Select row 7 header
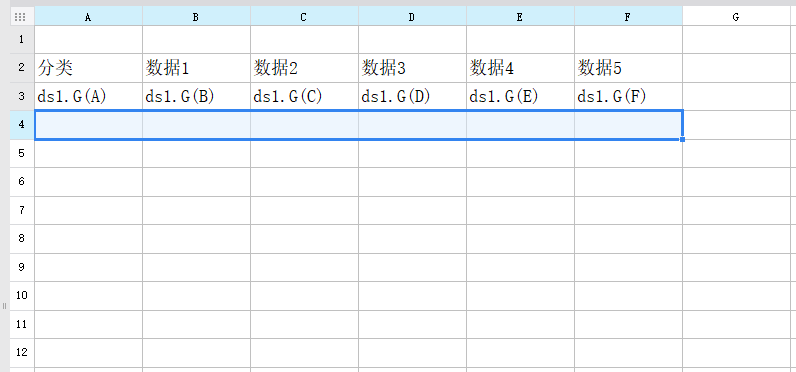 [x=22, y=210]
